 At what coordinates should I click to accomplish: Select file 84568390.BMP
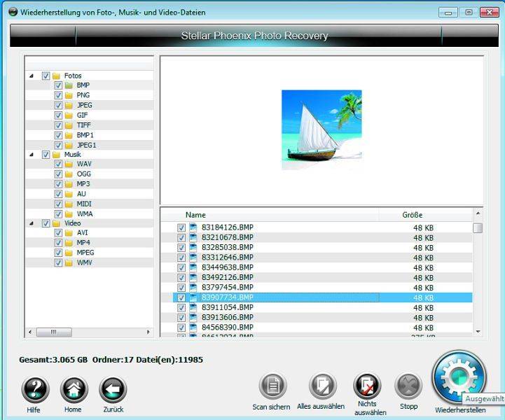click(x=228, y=328)
